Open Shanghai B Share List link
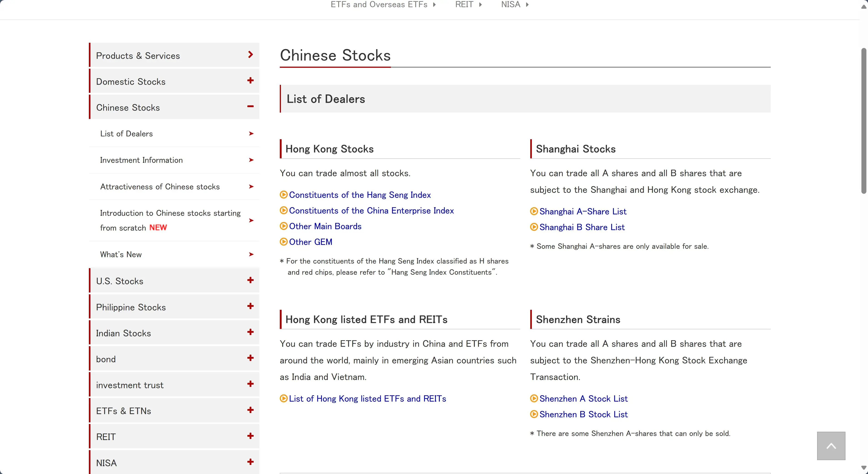Viewport: 868px width, 474px height. (582, 227)
